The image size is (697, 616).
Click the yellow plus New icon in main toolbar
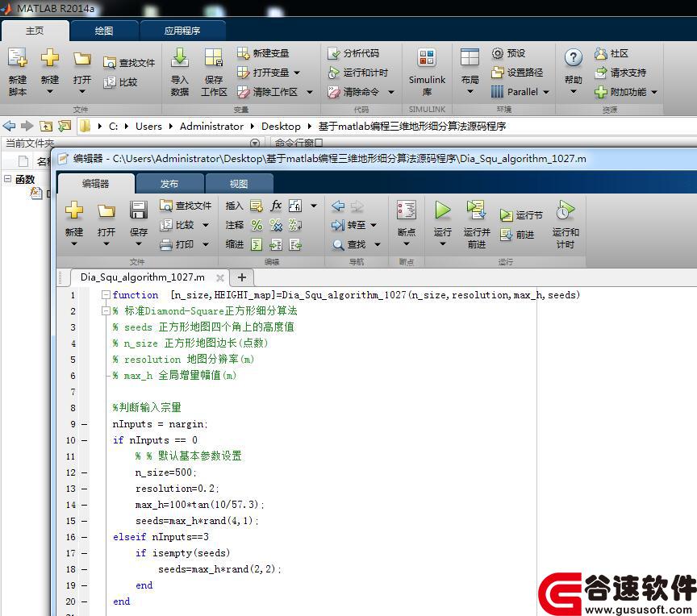[50, 58]
